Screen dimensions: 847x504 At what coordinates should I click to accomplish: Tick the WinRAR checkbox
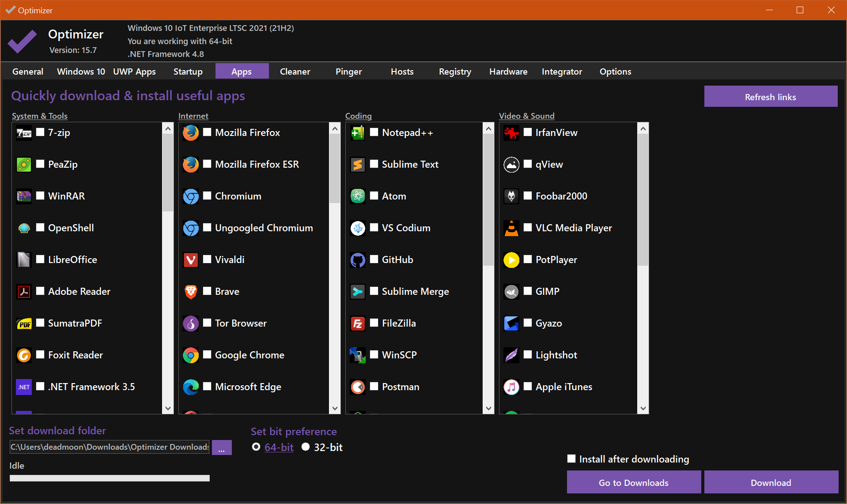click(40, 196)
